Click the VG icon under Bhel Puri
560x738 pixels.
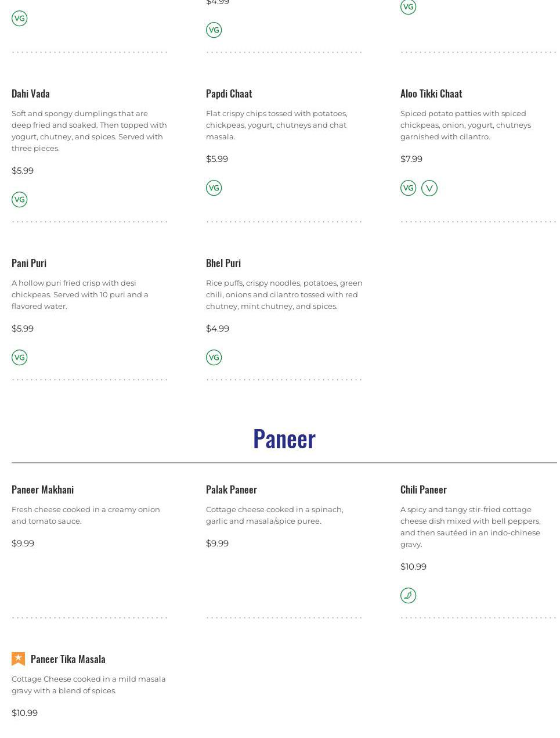tap(214, 358)
